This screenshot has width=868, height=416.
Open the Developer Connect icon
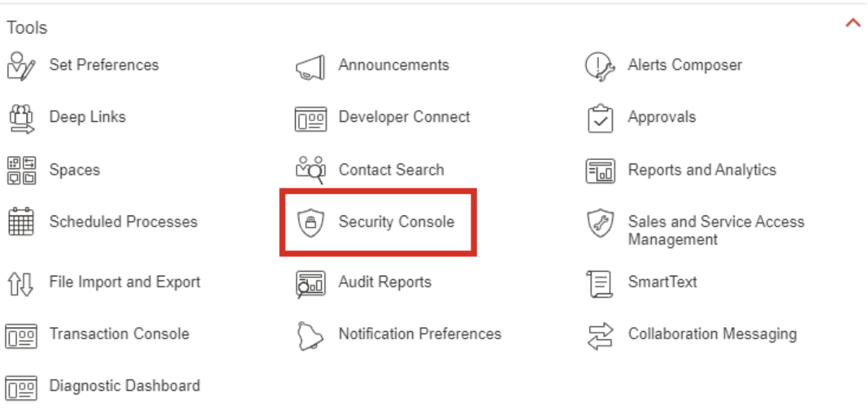pyautogui.click(x=310, y=118)
